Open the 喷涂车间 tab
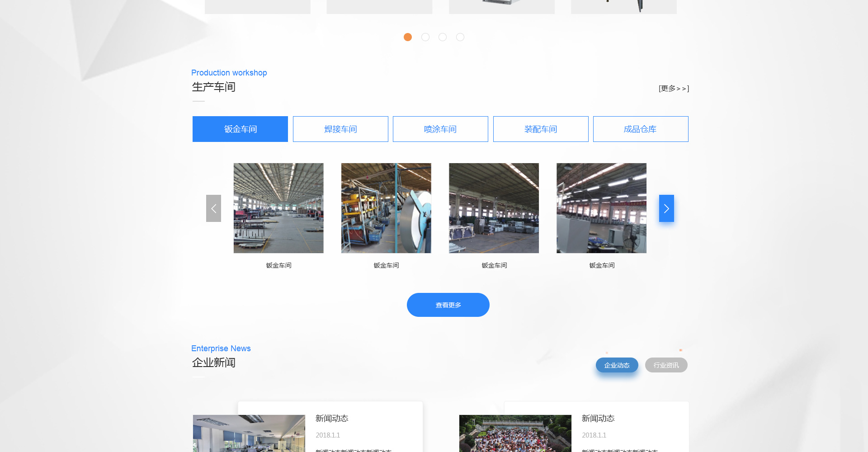Image resolution: width=868 pixels, height=452 pixels. pos(440,129)
